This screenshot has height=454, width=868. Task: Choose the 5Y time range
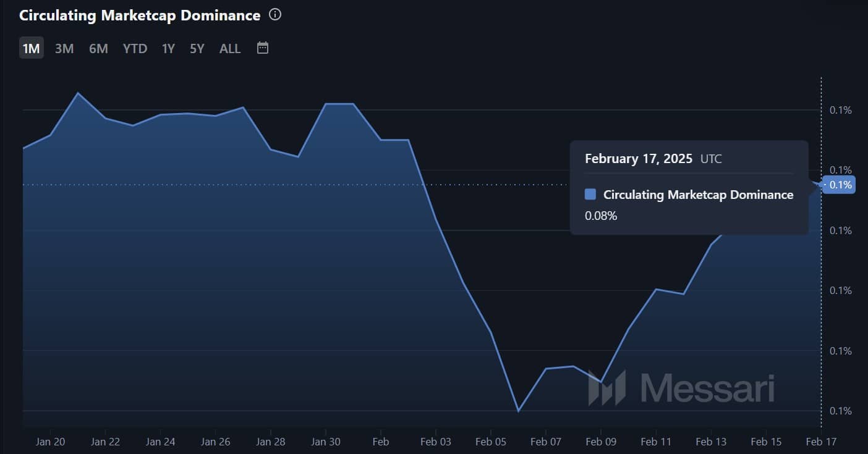[x=197, y=48]
